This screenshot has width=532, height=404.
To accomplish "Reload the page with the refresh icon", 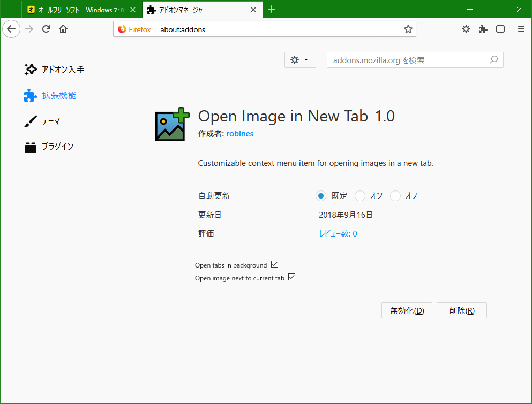I will [x=46, y=29].
